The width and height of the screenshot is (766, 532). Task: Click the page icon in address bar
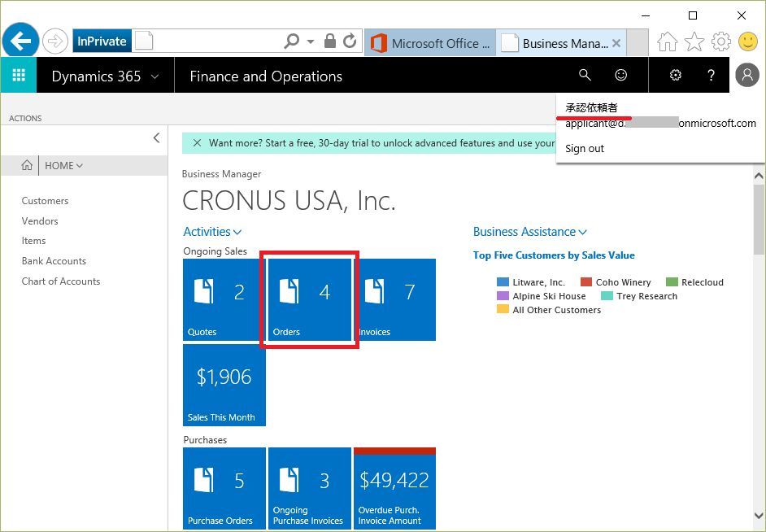tap(144, 41)
